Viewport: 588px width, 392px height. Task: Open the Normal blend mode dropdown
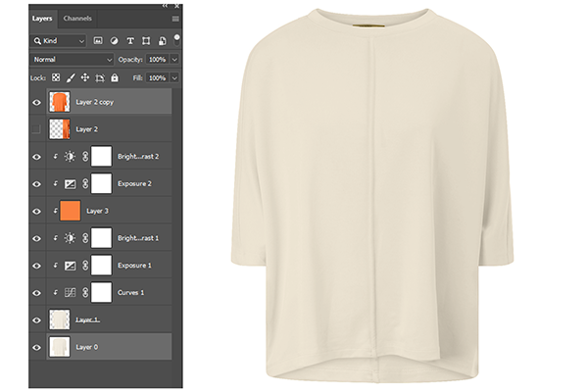72,59
